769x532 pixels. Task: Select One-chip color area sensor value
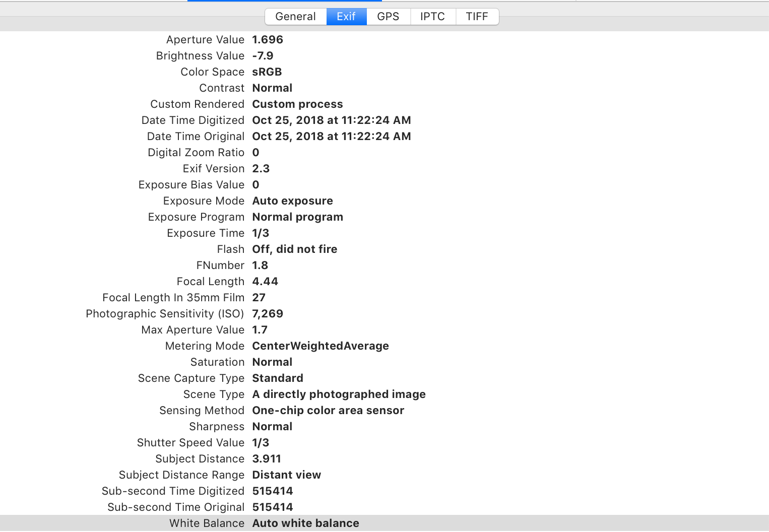(328, 411)
